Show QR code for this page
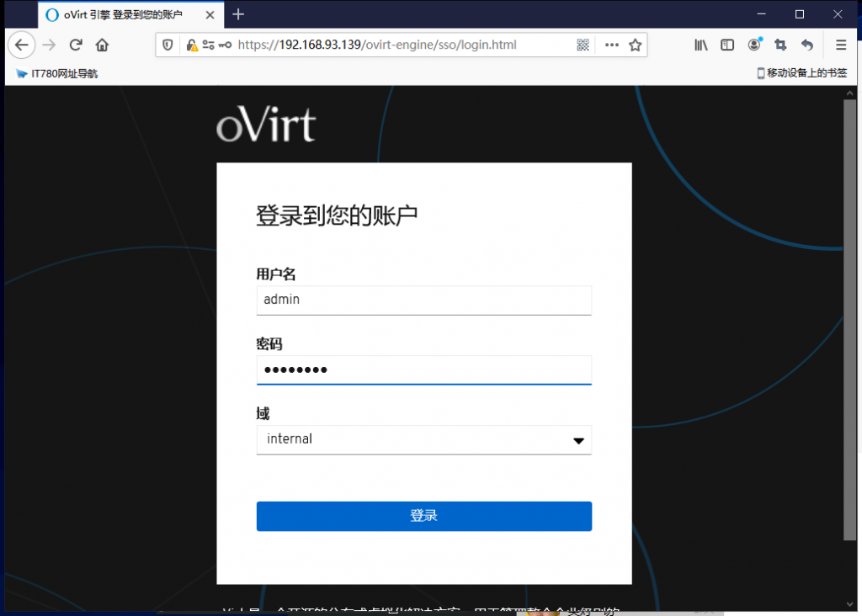Viewport: 862px width, 616px height. coord(583,45)
